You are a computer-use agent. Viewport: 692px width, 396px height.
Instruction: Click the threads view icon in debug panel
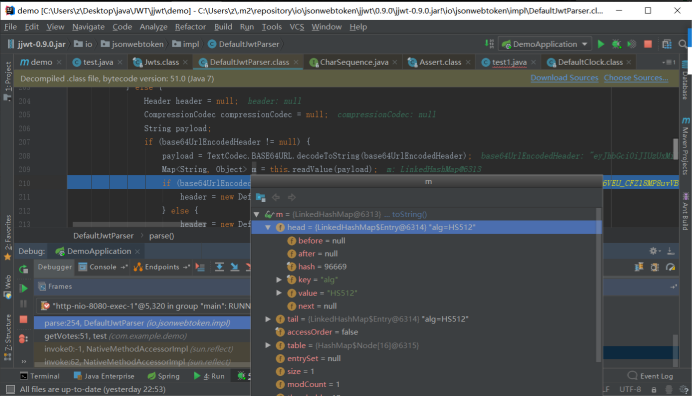point(639,267)
